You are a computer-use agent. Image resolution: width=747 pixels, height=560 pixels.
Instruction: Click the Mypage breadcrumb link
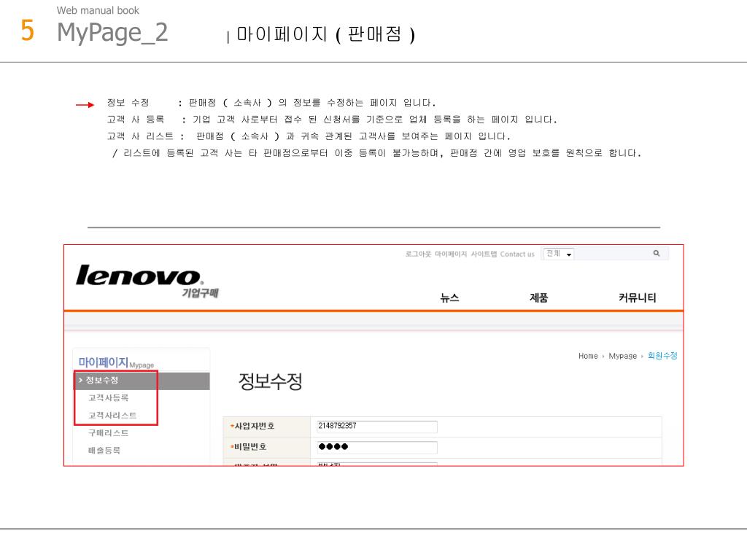623,356
